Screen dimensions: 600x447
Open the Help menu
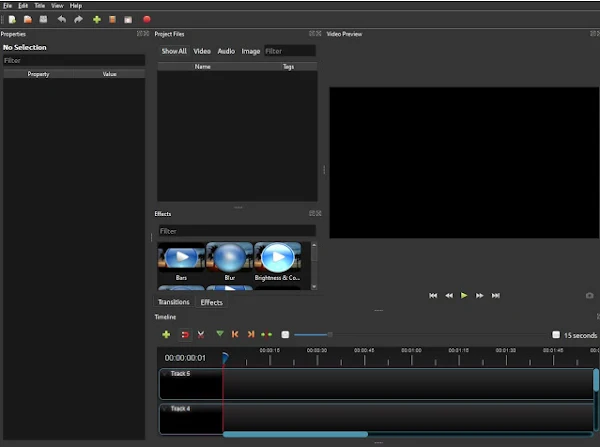click(x=76, y=5)
